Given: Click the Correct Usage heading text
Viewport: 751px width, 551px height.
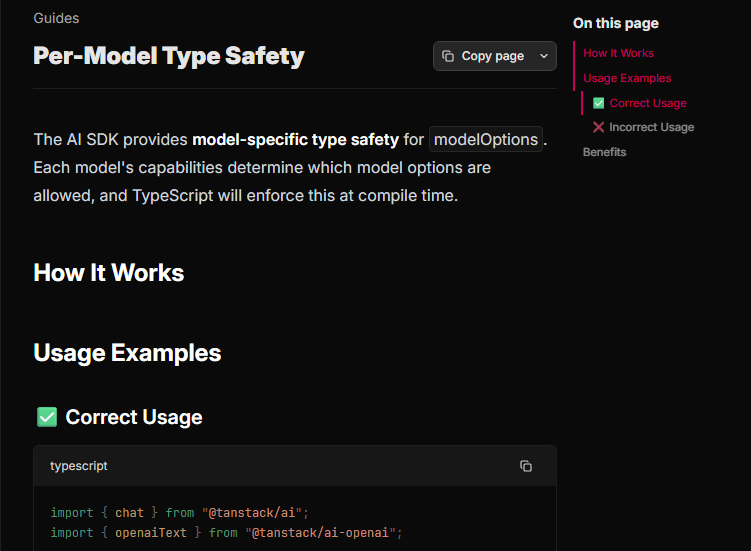Looking at the screenshot, I should (134, 417).
